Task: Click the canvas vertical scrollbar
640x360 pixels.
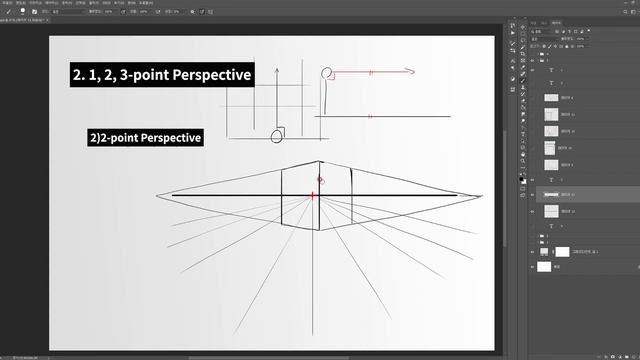Action: 505,188
